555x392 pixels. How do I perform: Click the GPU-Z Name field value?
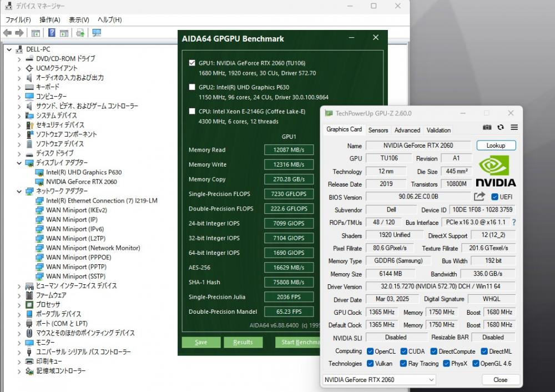tap(418, 145)
